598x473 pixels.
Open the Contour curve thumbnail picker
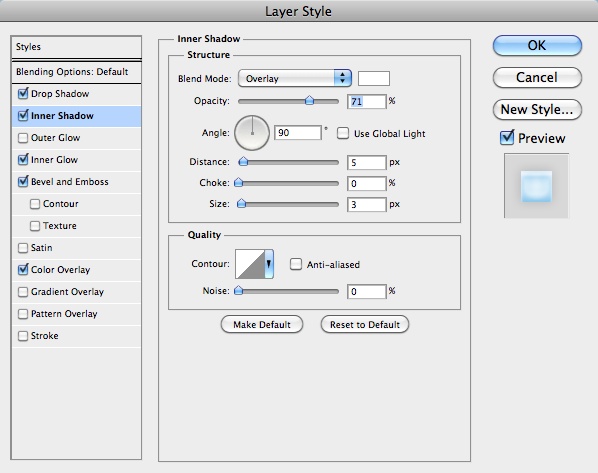click(250, 264)
